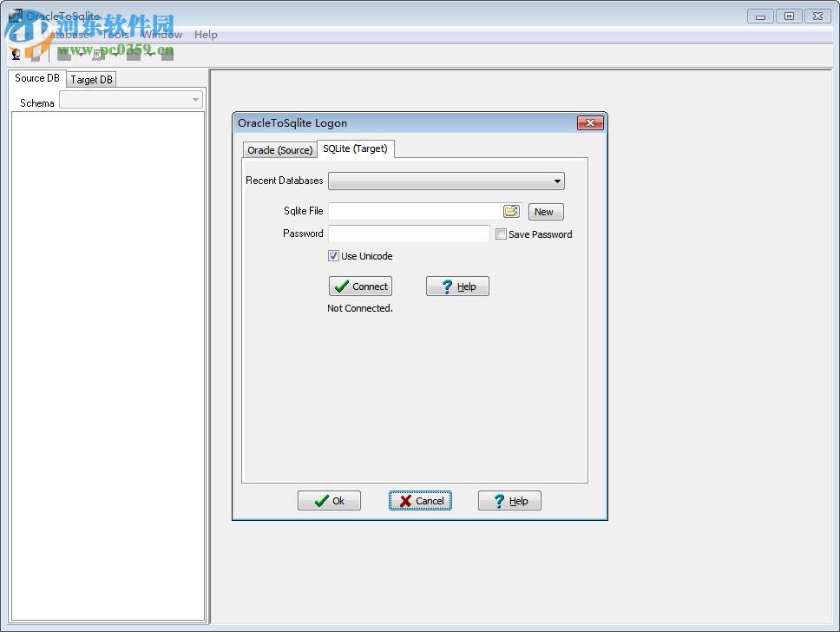The image size is (840, 632).
Task: Click the browse folder icon beside Sqlite File
Action: (511, 210)
